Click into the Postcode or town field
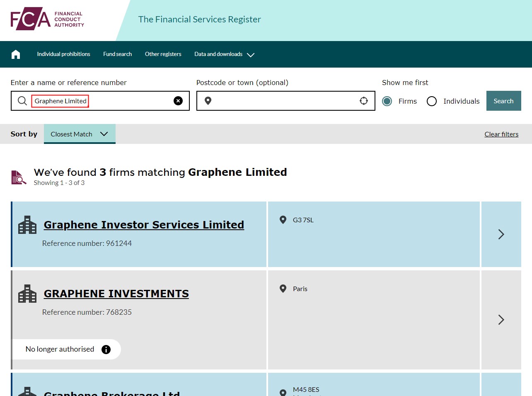The image size is (532, 396). click(285, 101)
